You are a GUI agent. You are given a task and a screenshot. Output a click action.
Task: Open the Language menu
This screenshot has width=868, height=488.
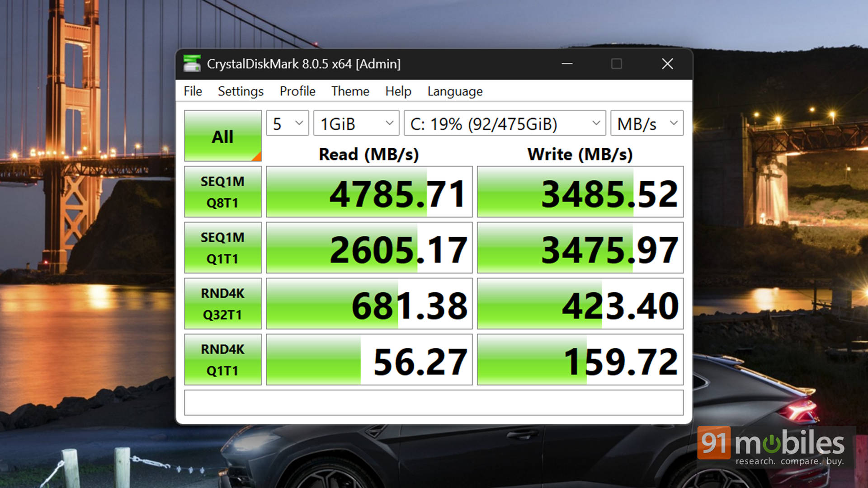pos(455,91)
